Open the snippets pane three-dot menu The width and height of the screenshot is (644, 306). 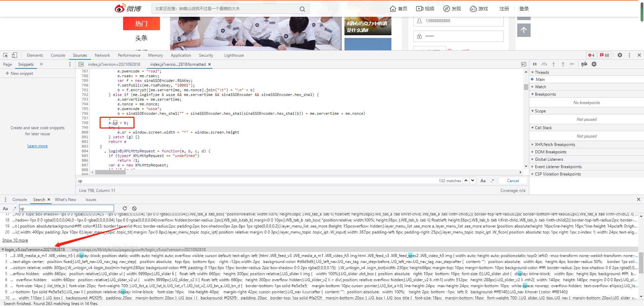click(x=70, y=64)
